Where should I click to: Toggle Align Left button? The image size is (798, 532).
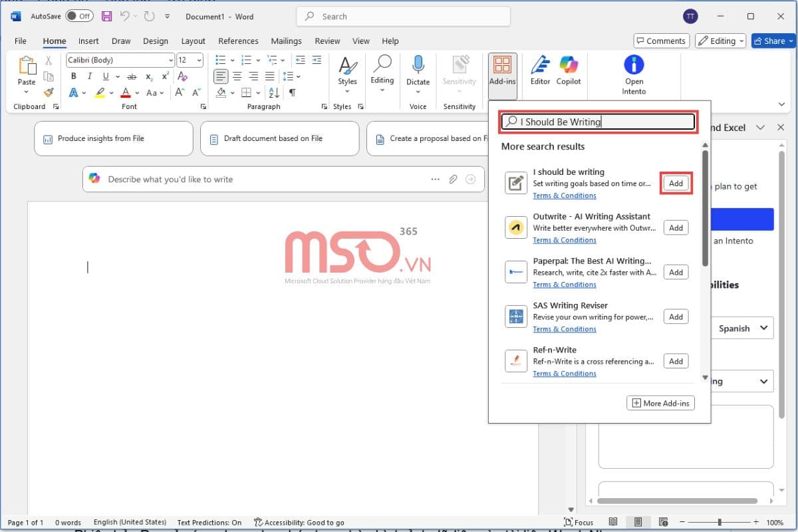221,76
